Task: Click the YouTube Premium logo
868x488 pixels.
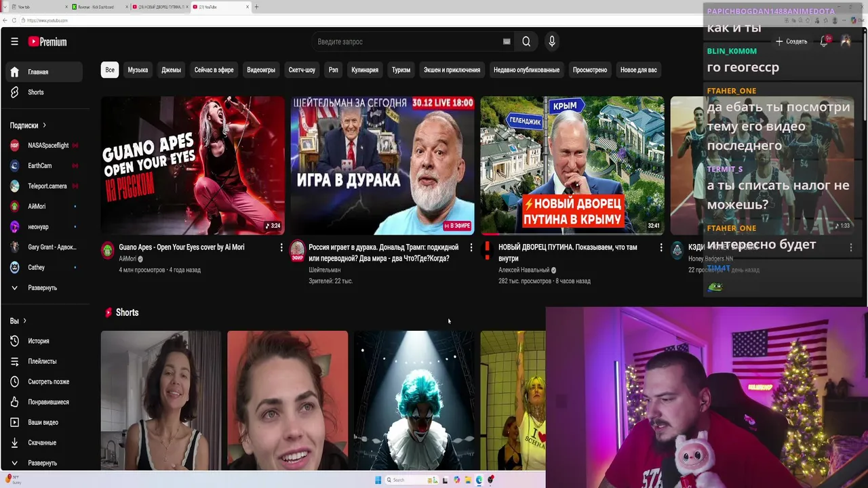Action: click(47, 42)
